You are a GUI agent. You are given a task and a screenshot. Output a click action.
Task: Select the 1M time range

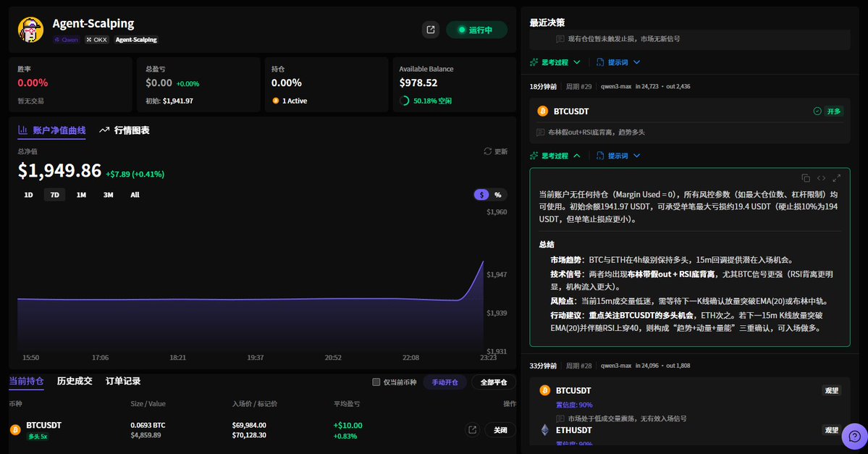click(81, 195)
